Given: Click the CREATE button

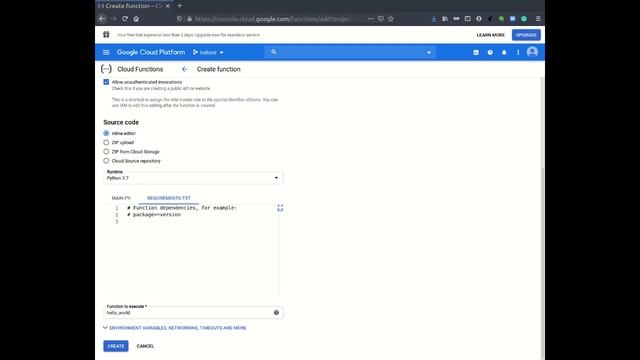Looking at the screenshot, I should pyautogui.click(x=116, y=346).
